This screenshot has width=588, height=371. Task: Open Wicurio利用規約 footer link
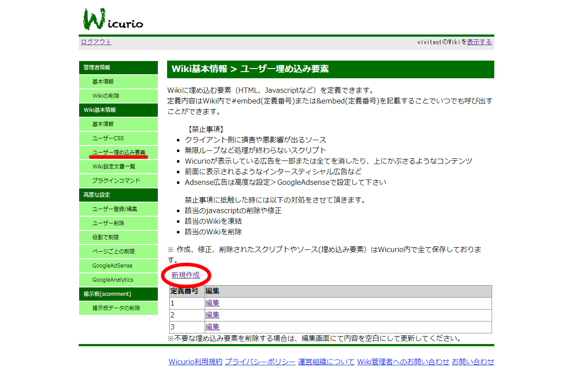click(x=195, y=362)
